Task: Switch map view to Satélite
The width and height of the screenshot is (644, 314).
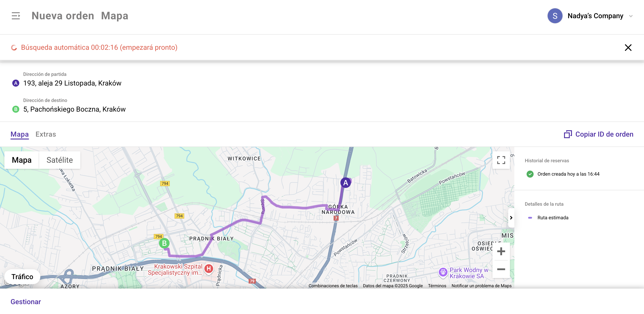Action: 60,160
